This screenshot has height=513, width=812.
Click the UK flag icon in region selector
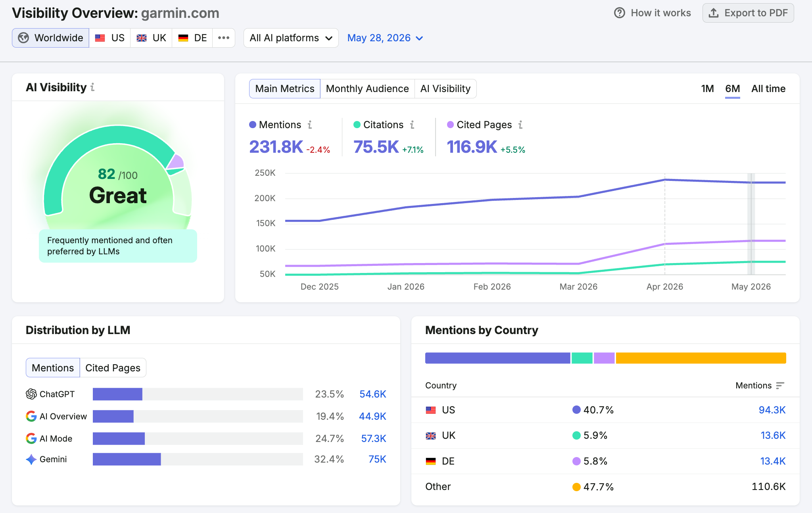point(142,38)
